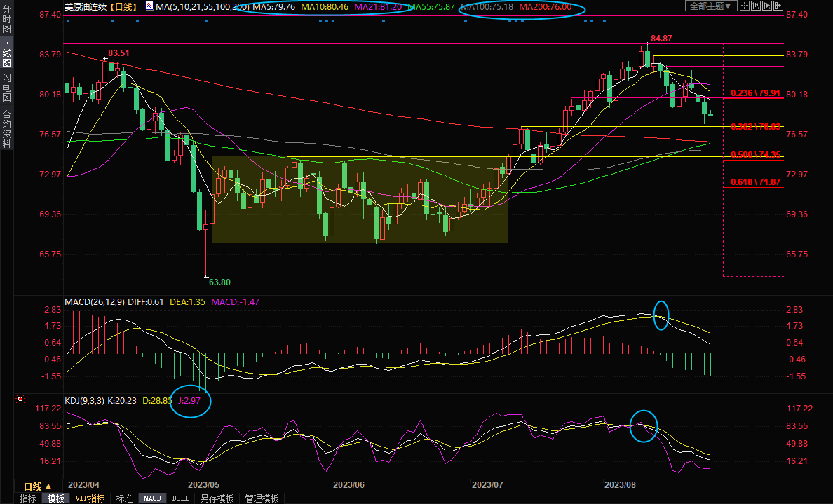Switch to the 标准 standard template
The height and width of the screenshot is (504, 833).
point(124,498)
